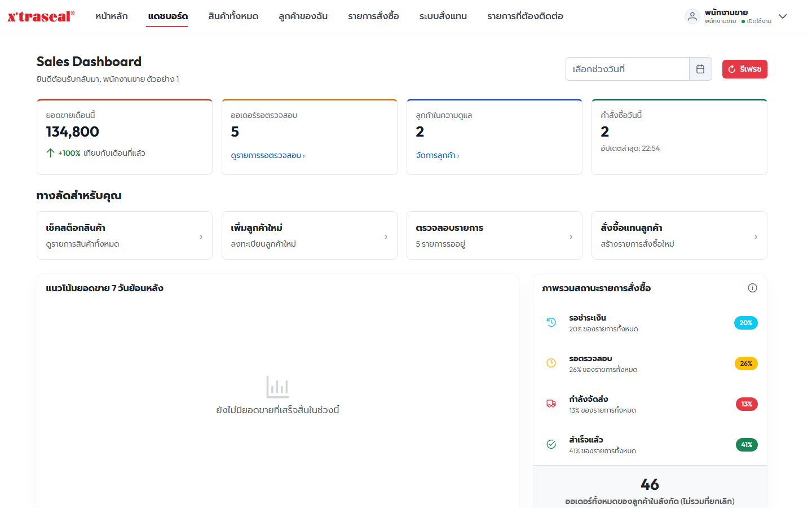The height and width of the screenshot is (508, 812).
Task: Open the สั่งซื้อแทนลูกค้า shortcut chevron
Action: click(756, 237)
